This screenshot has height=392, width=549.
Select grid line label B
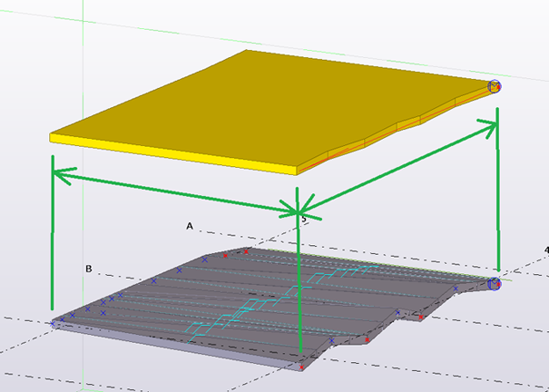click(x=88, y=269)
